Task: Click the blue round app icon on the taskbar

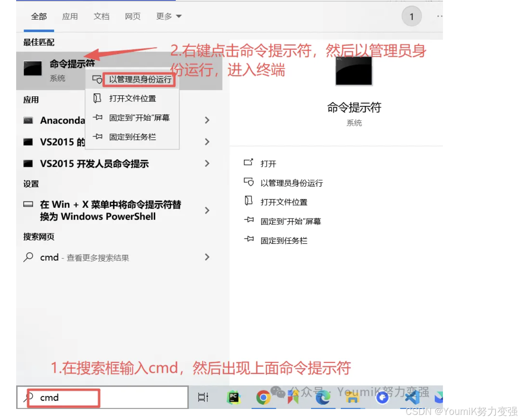Action: tap(382, 398)
